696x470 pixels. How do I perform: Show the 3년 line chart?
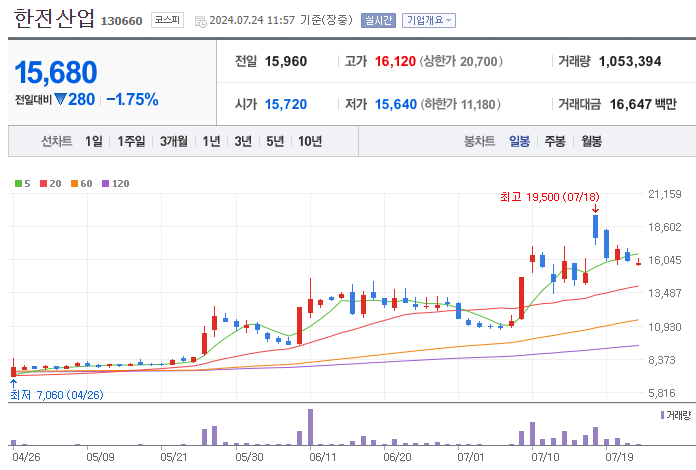243,142
